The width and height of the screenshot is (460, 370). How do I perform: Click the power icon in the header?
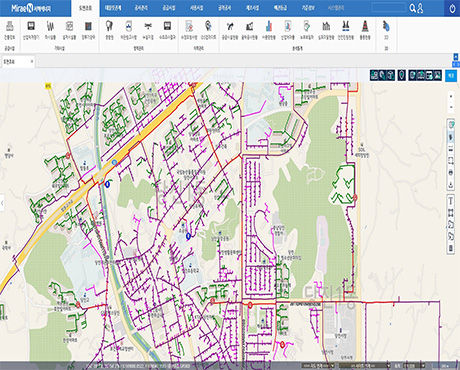[x=452, y=8]
